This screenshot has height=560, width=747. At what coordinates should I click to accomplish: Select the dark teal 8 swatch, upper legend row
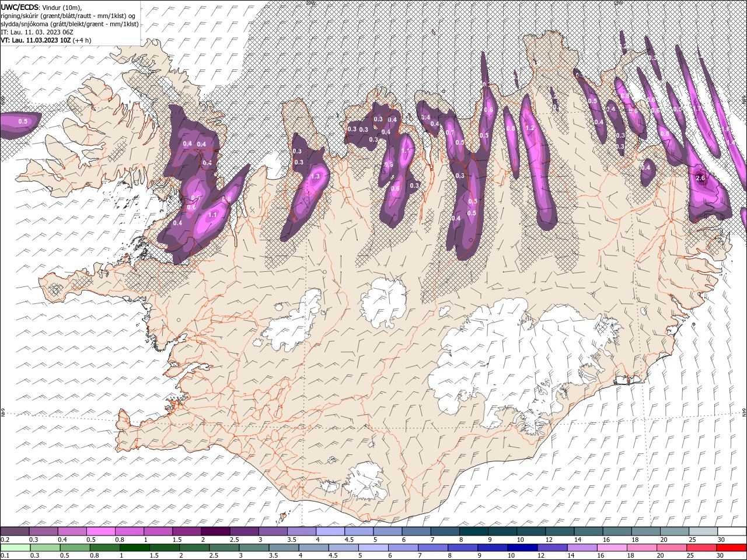[x=473, y=531]
